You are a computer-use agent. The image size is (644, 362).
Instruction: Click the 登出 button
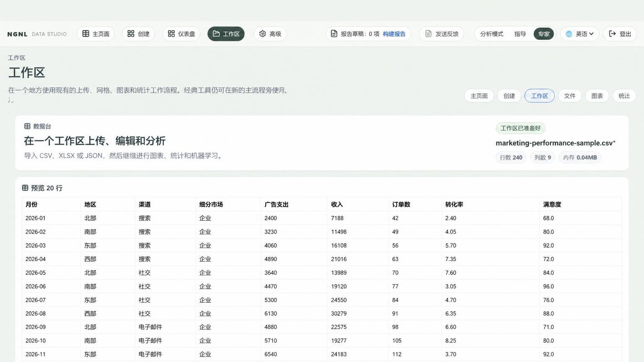620,34
